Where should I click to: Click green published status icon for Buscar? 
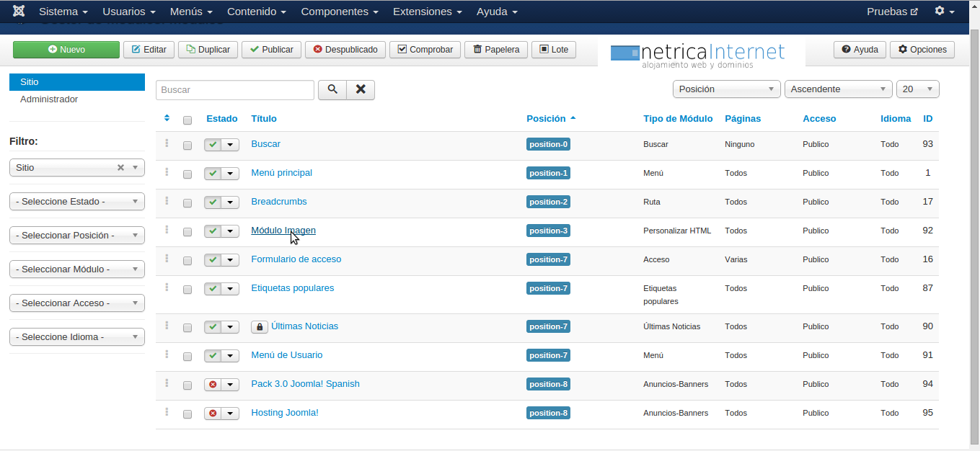tap(213, 145)
